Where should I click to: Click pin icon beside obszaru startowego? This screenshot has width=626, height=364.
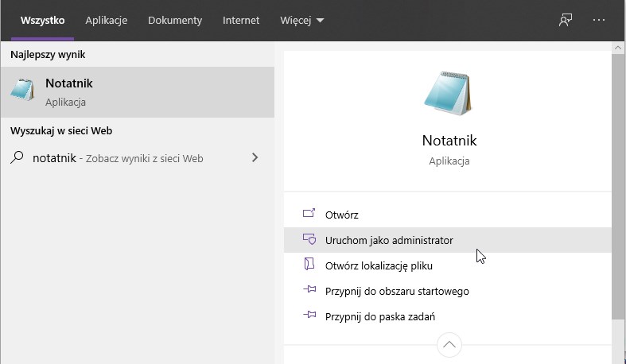(x=309, y=289)
